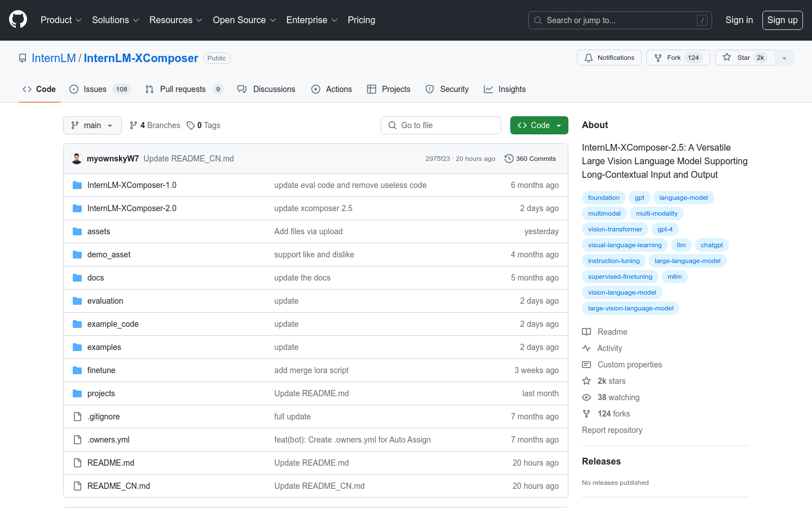The image size is (812, 508).
Task: Click the tags icon beside 0 Tags
Action: 191,125
